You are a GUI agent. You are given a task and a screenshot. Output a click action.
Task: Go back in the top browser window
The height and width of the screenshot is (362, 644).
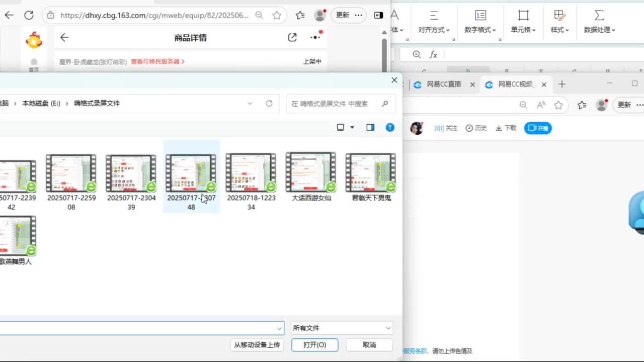click(9, 15)
